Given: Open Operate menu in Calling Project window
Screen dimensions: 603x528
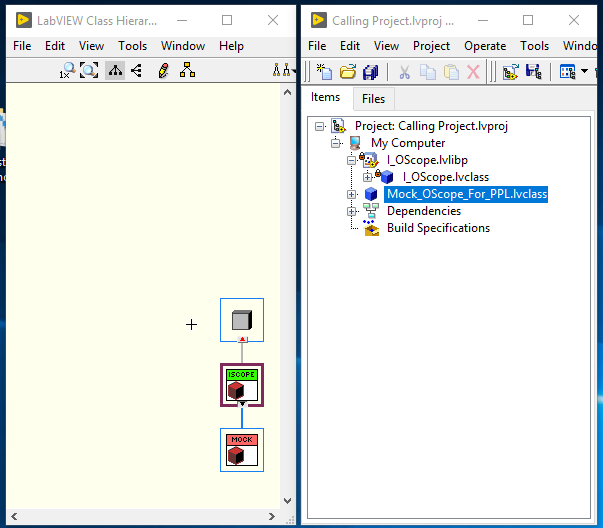Looking at the screenshot, I should [485, 46].
